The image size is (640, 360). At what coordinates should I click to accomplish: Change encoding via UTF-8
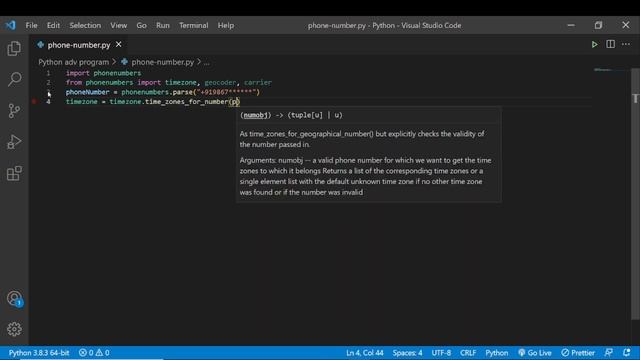441,353
